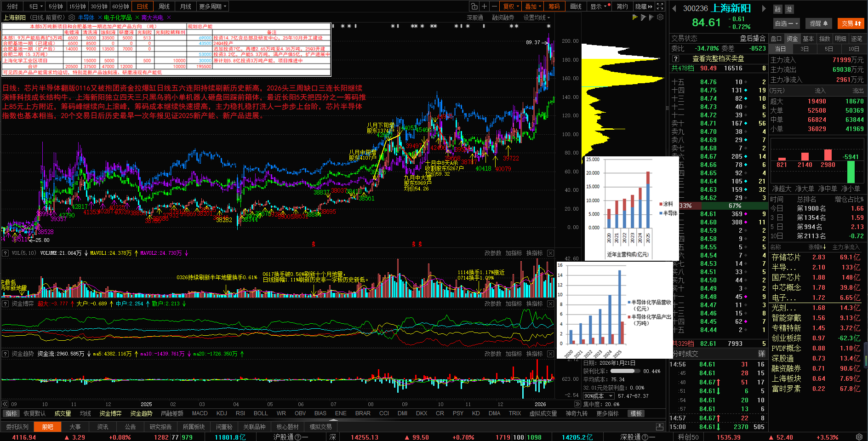This screenshot has width=868, height=441.
Task: Jump chart timeline to earliest data
Action: [5, 404]
